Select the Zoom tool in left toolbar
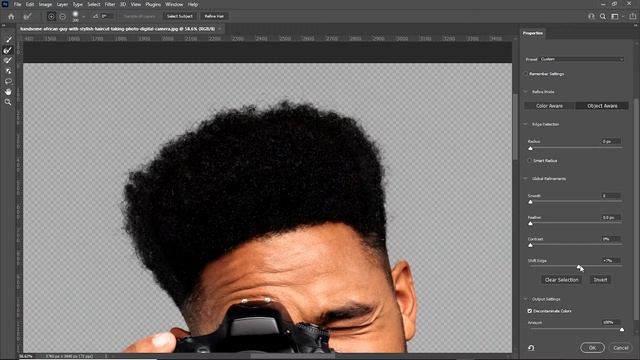 tap(8, 102)
